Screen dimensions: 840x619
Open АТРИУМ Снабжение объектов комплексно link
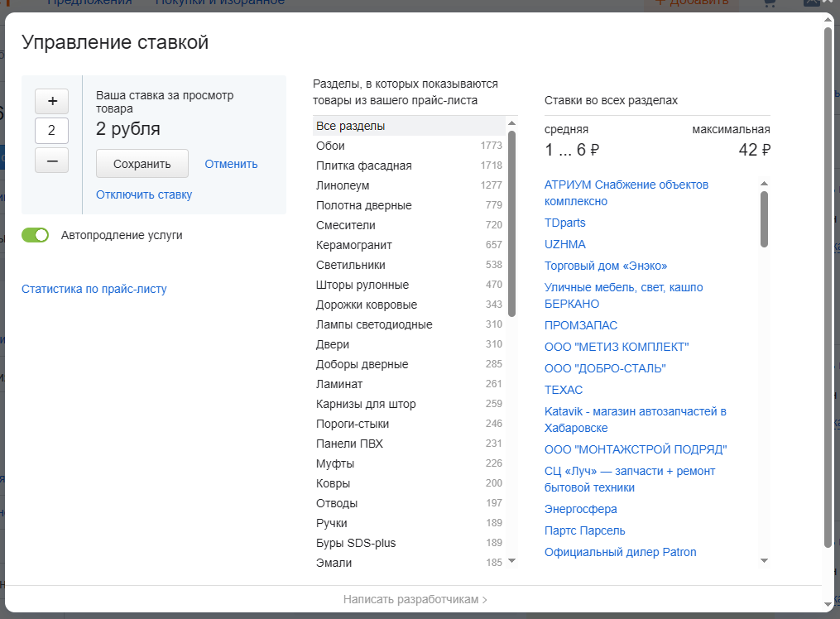point(626,193)
